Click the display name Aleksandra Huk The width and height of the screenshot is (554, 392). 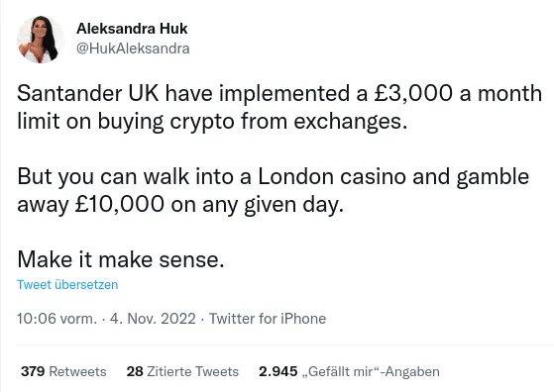[x=132, y=29]
